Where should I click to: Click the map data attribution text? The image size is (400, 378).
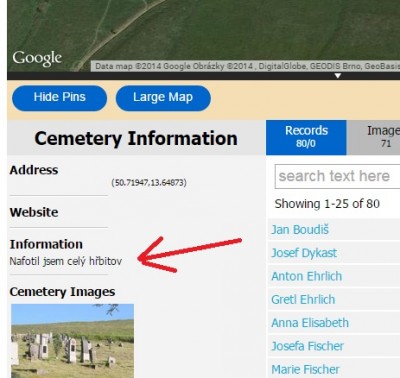click(x=246, y=66)
